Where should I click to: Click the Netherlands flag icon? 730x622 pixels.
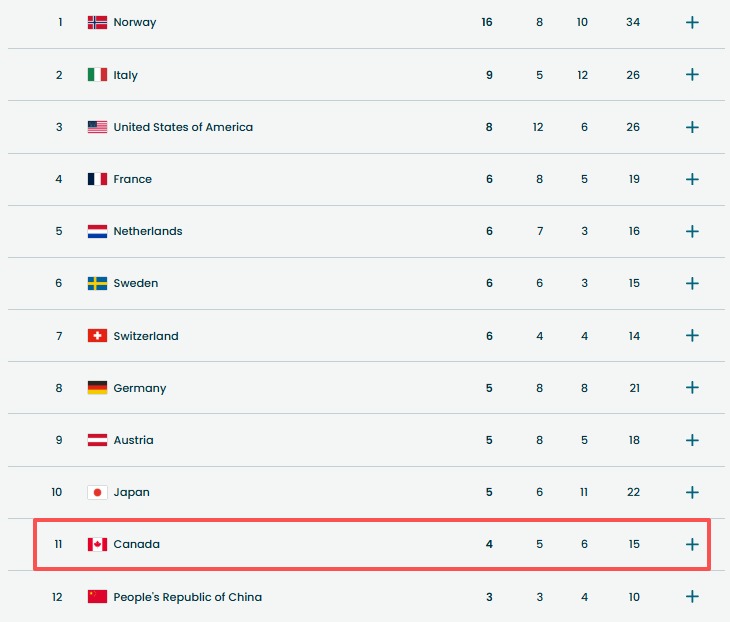[97, 231]
